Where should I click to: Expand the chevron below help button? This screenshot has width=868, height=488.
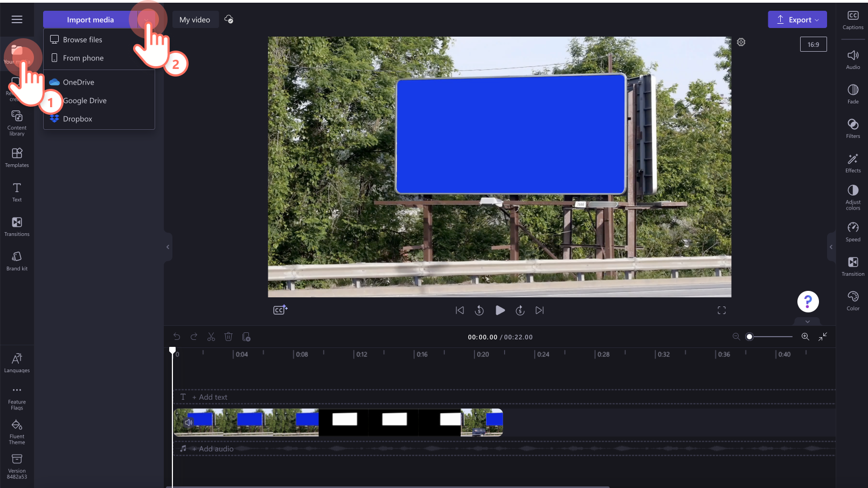click(807, 322)
